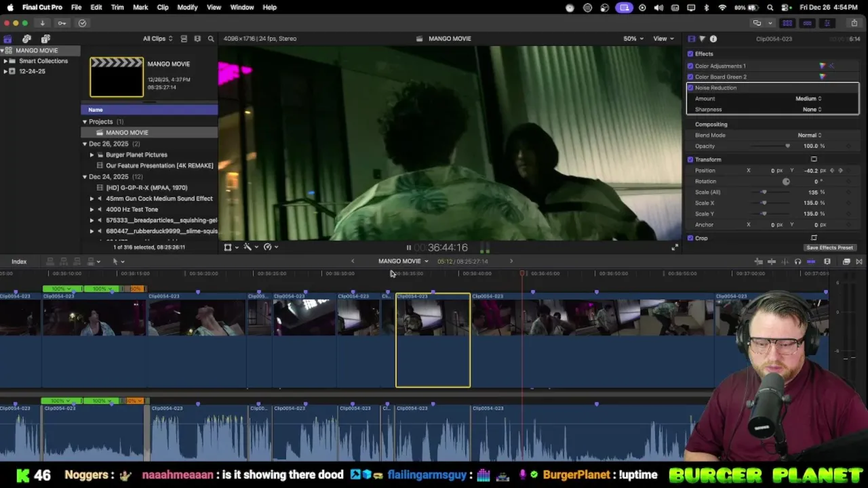Show or hide the Browser panel
868x488 pixels.
point(787,23)
